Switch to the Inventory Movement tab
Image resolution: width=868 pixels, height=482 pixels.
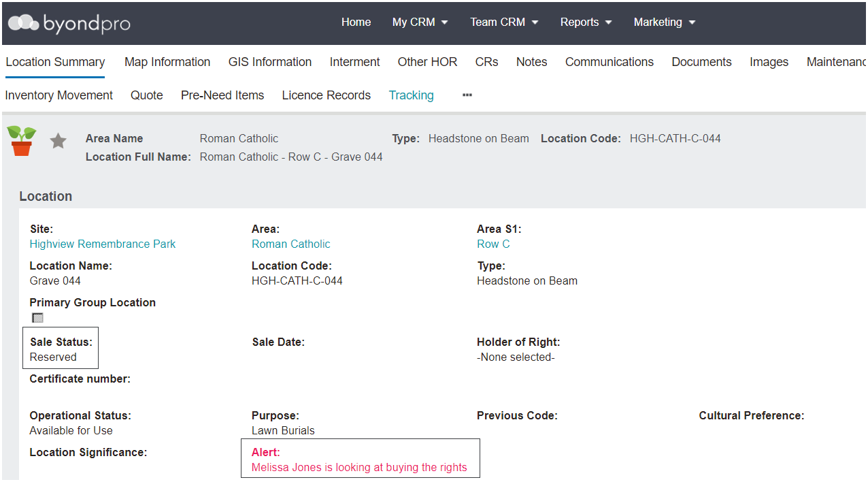(59, 95)
